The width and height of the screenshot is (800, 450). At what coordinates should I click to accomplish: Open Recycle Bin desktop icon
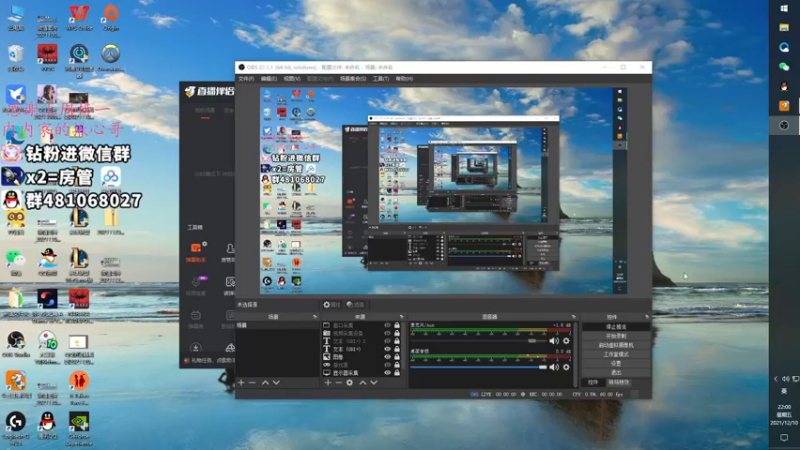pos(16,58)
